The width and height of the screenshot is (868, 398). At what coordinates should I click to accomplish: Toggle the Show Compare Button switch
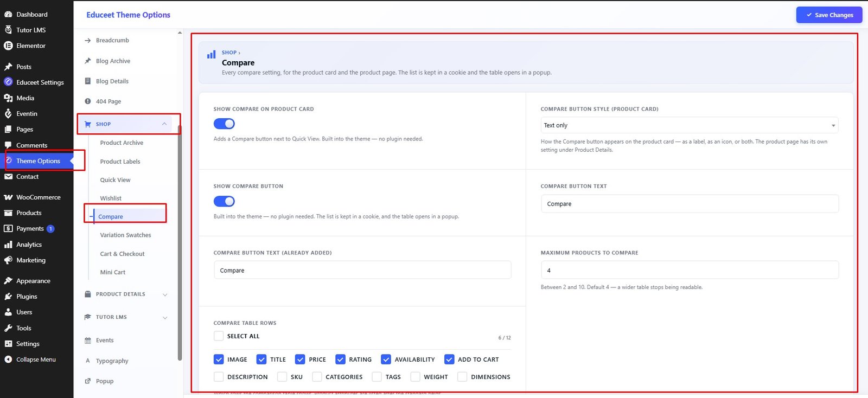coord(224,201)
